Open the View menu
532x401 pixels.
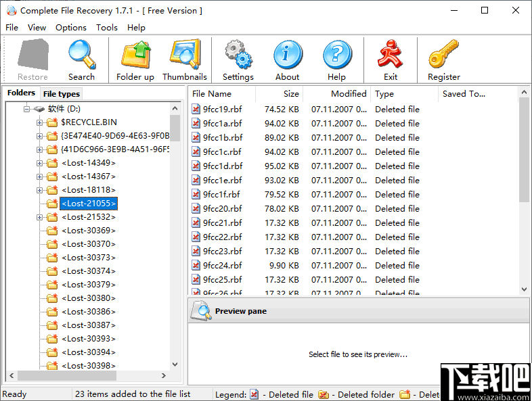[x=37, y=28]
